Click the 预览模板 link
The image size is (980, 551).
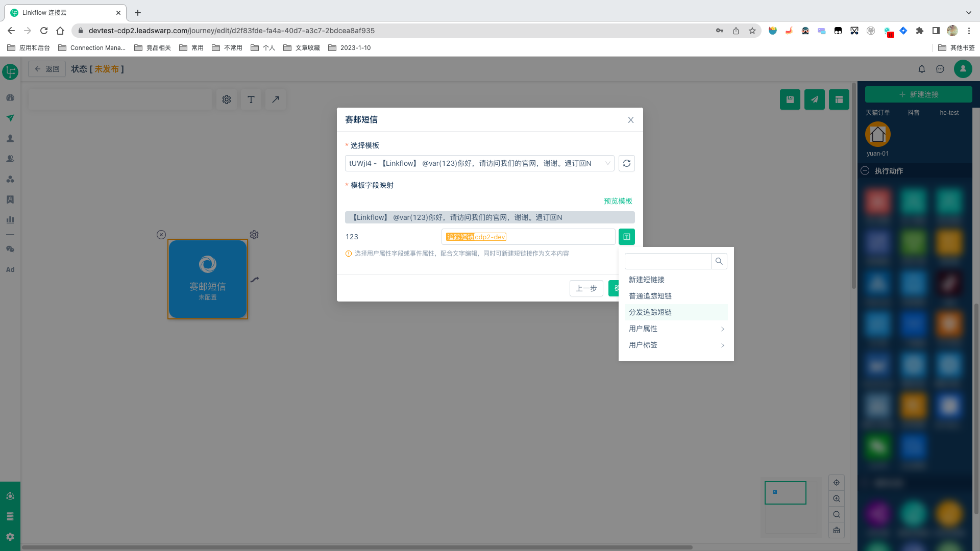[x=617, y=201]
